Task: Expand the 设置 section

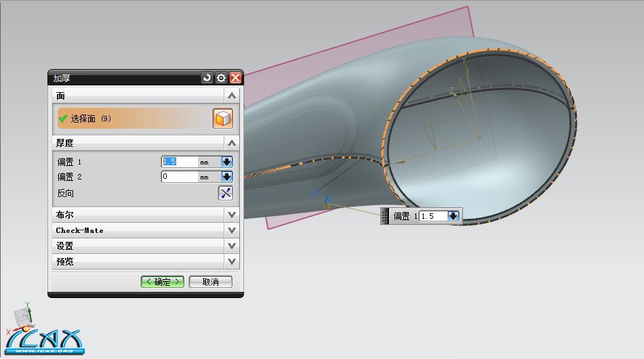Action: tap(232, 246)
